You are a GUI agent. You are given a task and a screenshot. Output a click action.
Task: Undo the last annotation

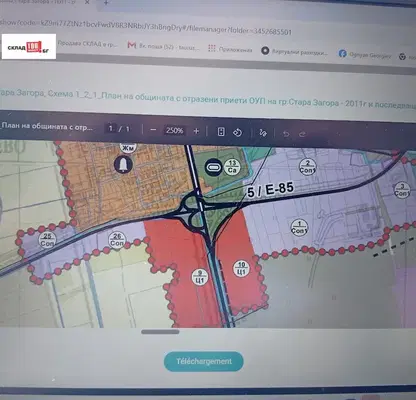(x=286, y=134)
